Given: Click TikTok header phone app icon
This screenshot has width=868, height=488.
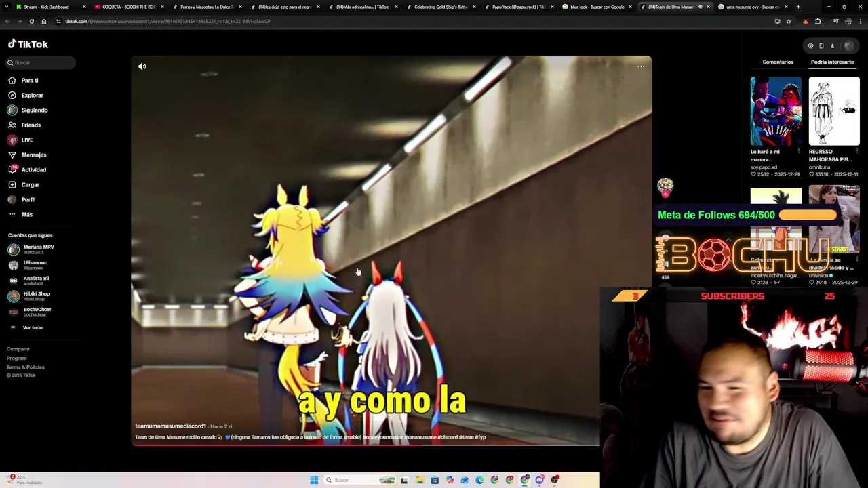Looking at the screenshot, I should pyautogui.click(x=821, y=46).
